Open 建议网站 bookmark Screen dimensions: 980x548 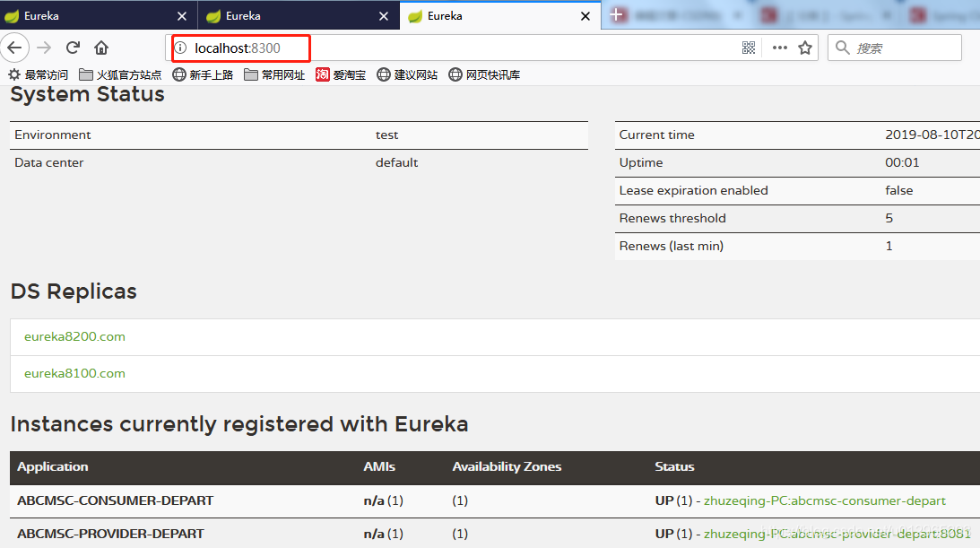pyautogui.click(x=407, y=75)
